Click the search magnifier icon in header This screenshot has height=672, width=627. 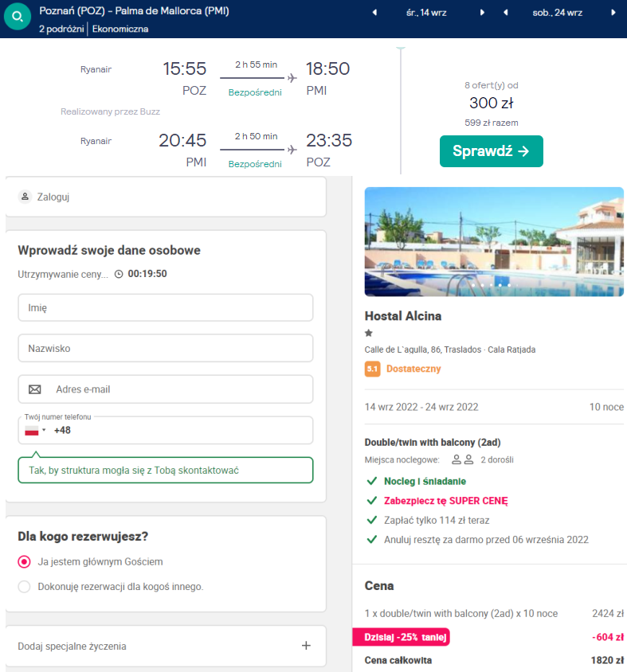18,17
